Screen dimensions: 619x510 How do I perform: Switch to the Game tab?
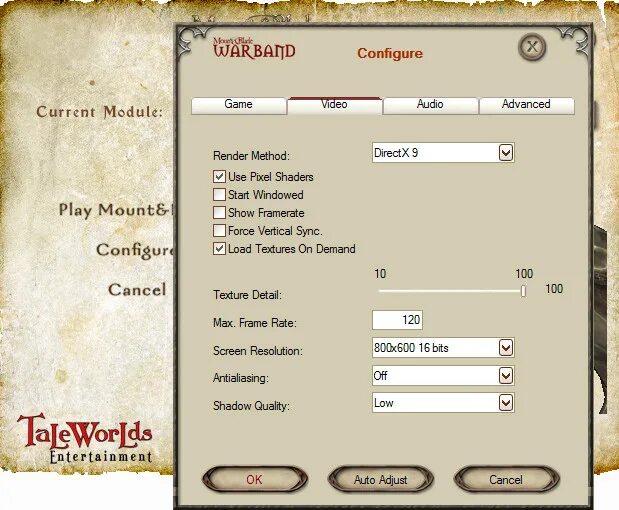pyautogui.click(x=238, y=105)
